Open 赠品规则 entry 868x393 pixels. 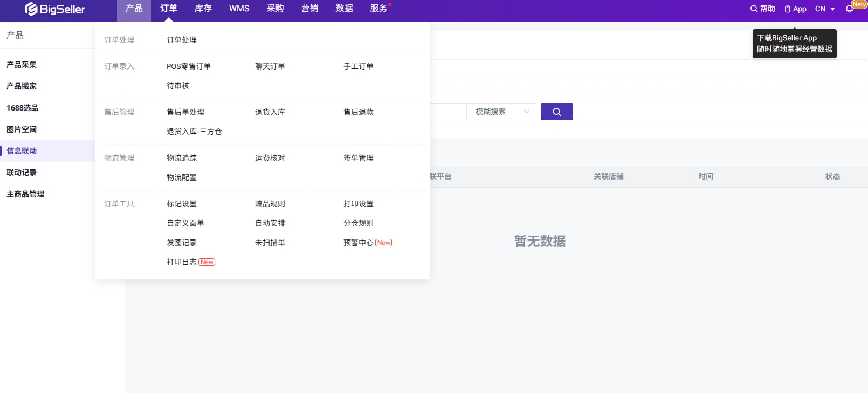270,204
